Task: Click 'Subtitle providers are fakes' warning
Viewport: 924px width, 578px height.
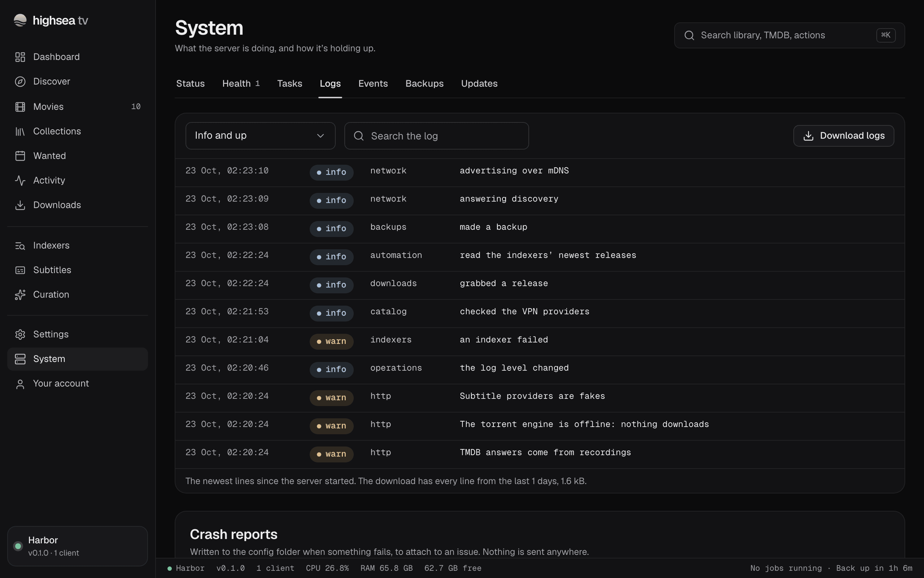Action: coord(532,396)
